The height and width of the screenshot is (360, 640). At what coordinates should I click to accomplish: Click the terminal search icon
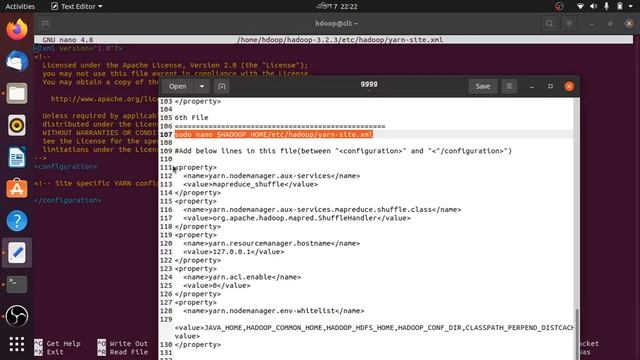[x=549, y=24]
